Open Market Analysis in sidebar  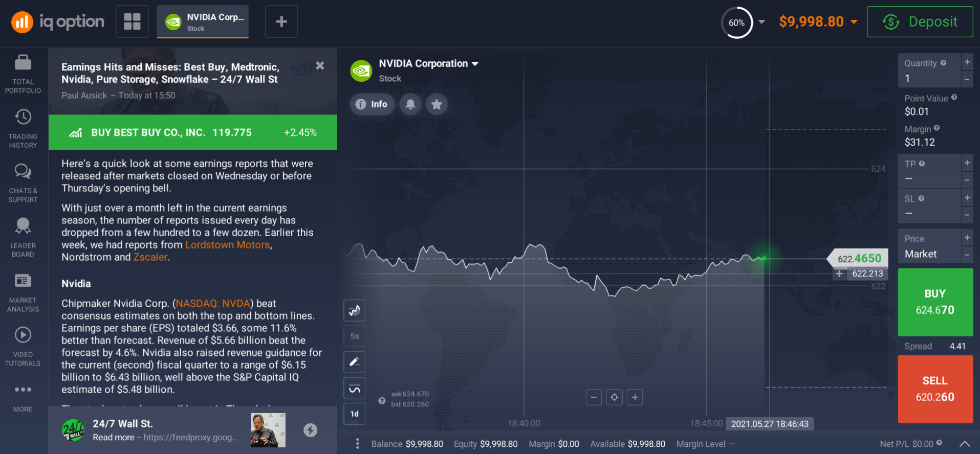click(23, 292)
